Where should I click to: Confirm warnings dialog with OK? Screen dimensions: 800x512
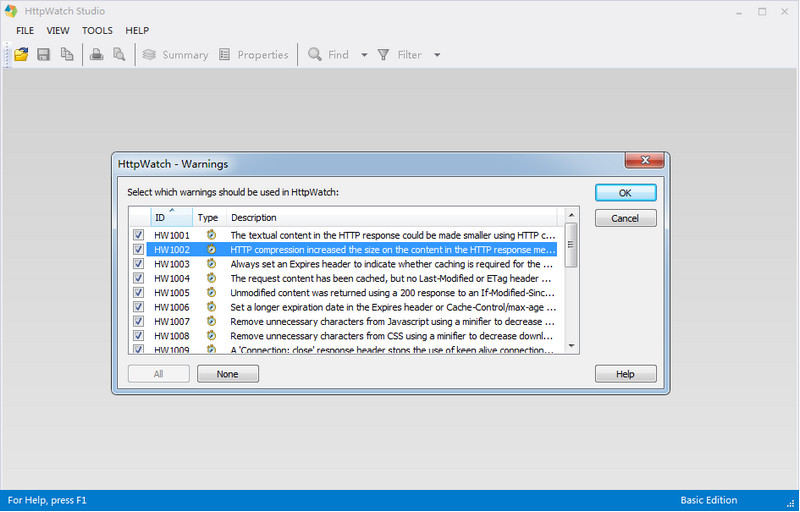pos(626,193)
